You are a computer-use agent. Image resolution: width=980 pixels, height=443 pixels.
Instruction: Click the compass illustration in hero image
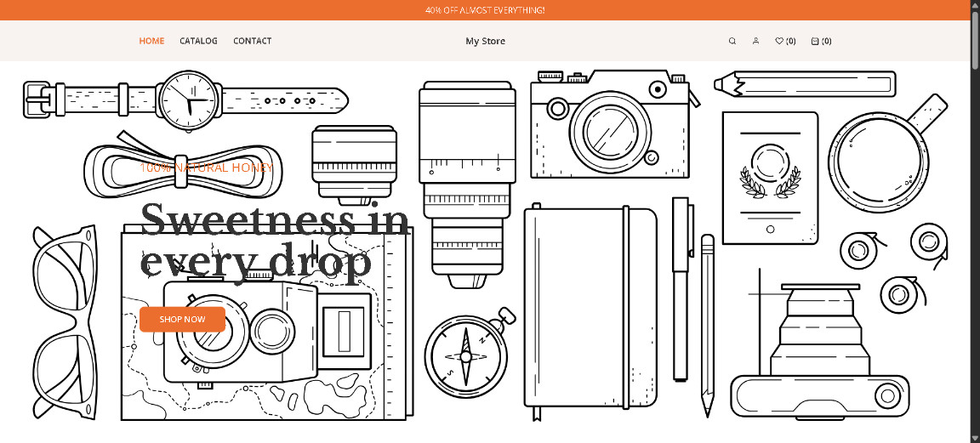coord(465,355)
